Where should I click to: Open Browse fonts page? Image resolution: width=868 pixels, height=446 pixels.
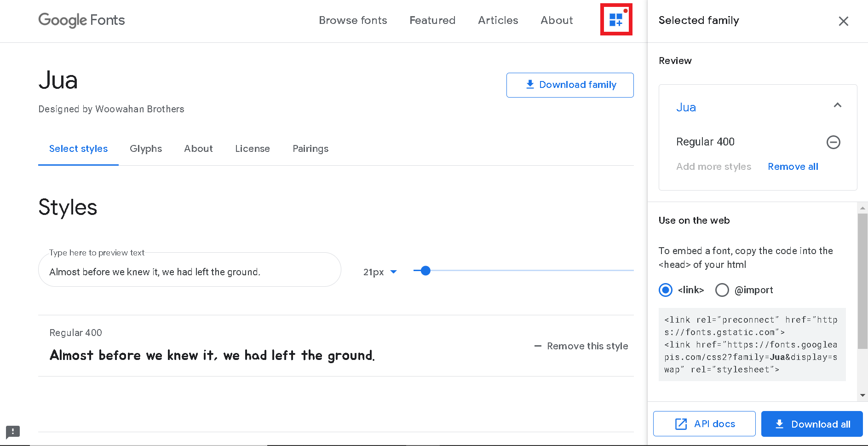353,20
